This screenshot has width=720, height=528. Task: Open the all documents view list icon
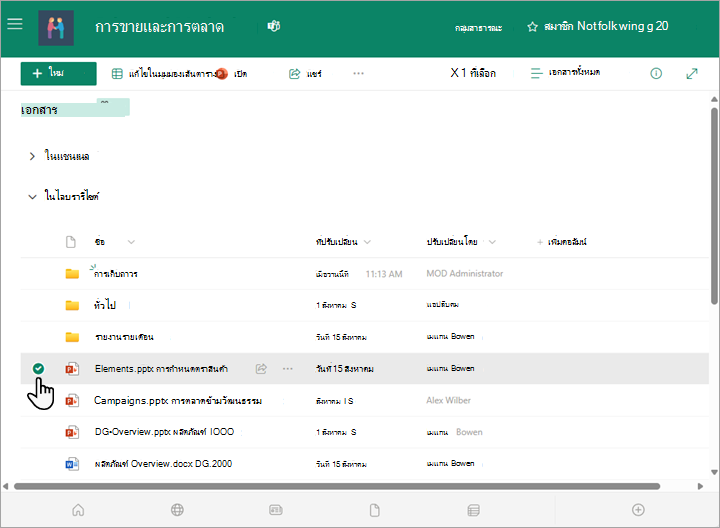(536, 73)
